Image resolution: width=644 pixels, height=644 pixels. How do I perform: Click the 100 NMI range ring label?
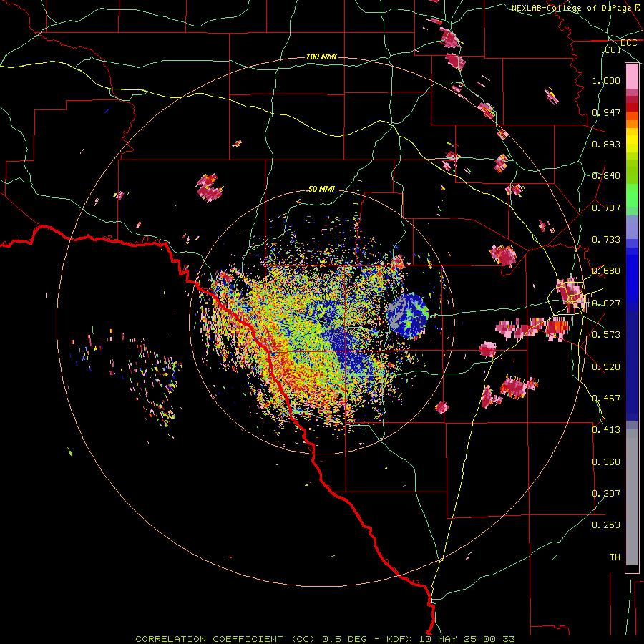point(321,57)
